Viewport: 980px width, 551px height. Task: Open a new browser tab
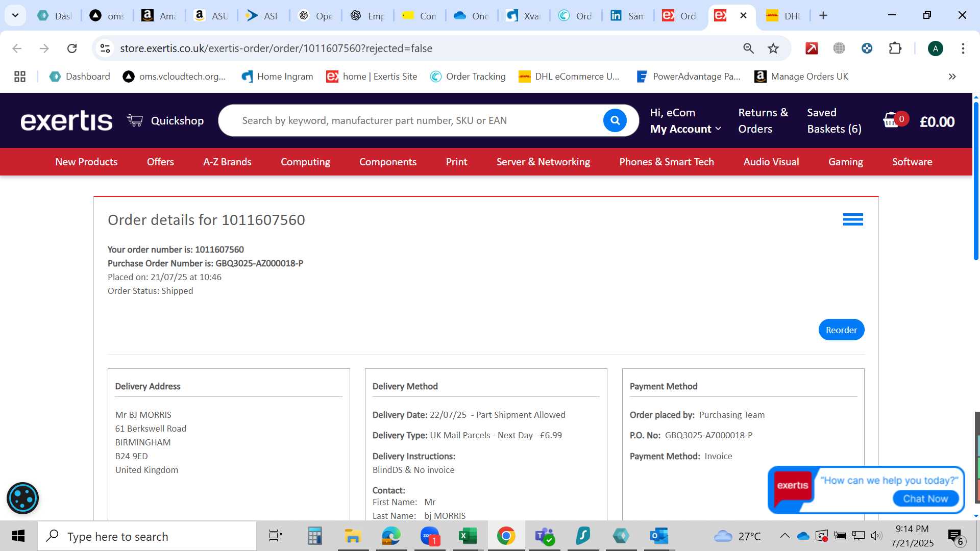[x=823, y=16]
